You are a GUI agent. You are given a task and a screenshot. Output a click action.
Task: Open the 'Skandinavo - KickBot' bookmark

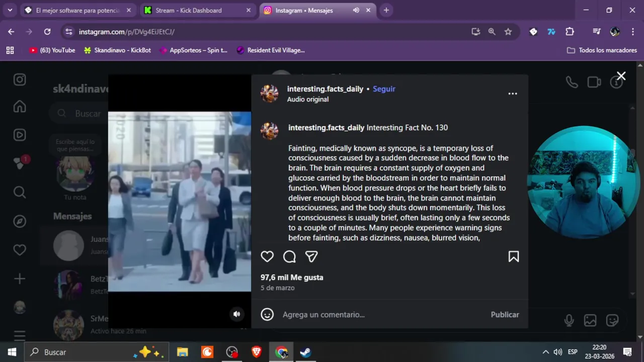(117, 50)
